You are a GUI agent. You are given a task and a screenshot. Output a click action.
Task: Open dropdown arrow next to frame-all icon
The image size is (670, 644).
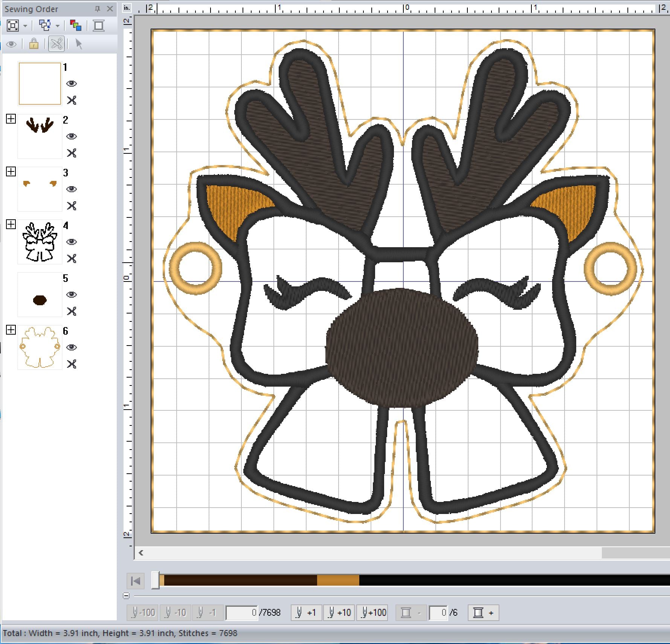(x=25, y=26)
